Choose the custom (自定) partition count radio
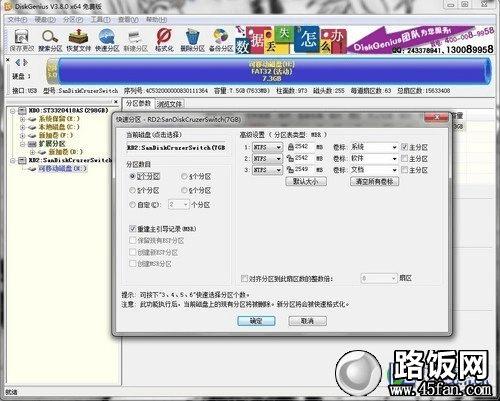 (x=133, y=205)
